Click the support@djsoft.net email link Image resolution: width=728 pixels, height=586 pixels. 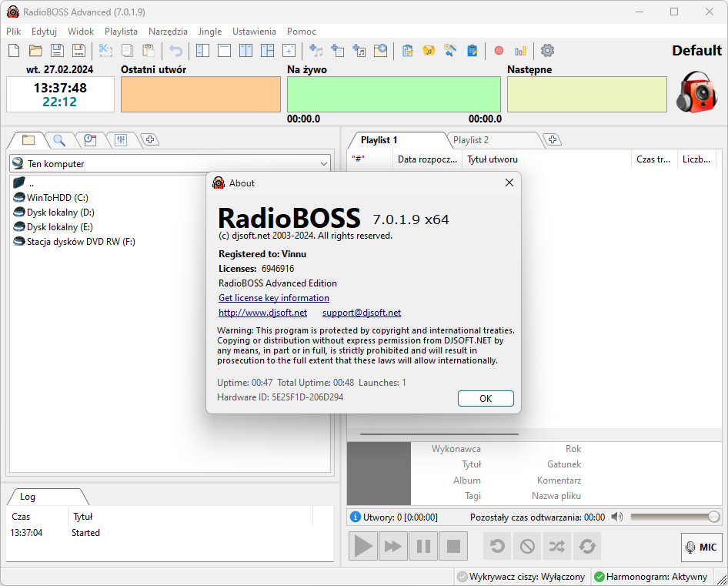click(x=362, y=313)
